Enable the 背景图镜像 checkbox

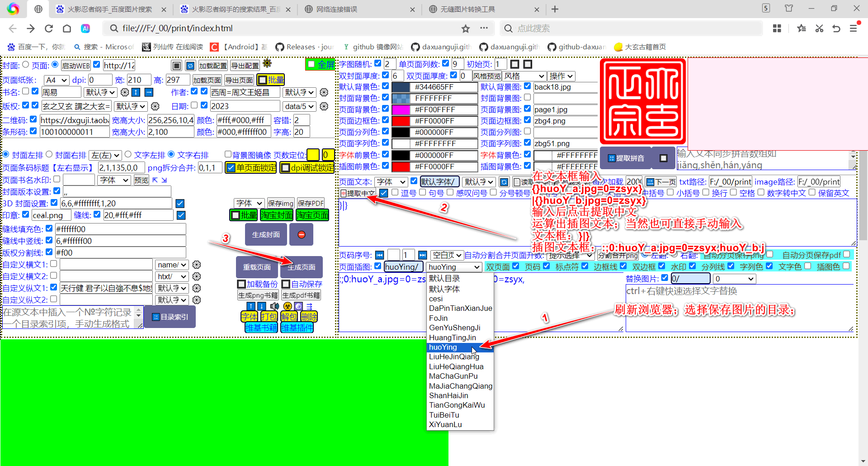click(228, 155)
